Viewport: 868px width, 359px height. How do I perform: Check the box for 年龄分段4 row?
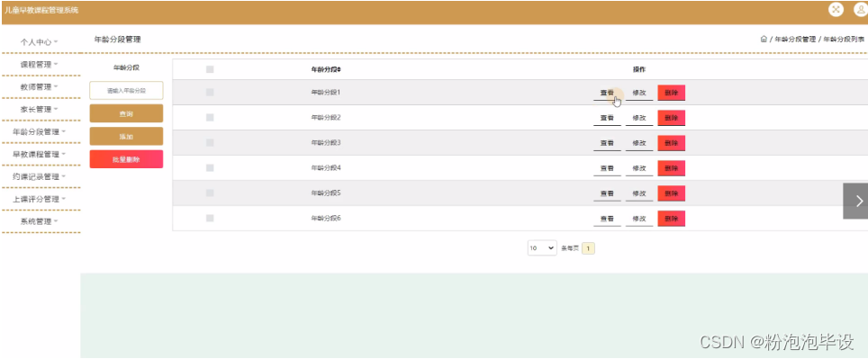point(210,167)
